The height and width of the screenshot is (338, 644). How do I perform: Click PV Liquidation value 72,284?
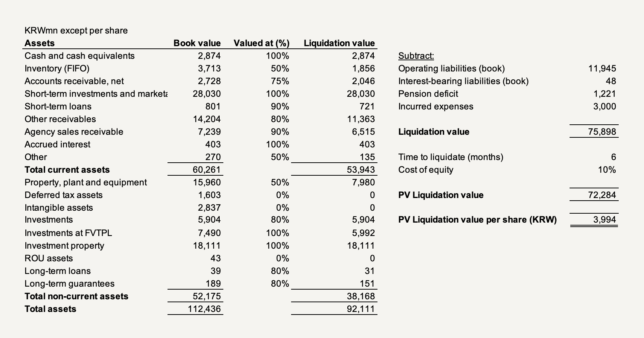602,195
